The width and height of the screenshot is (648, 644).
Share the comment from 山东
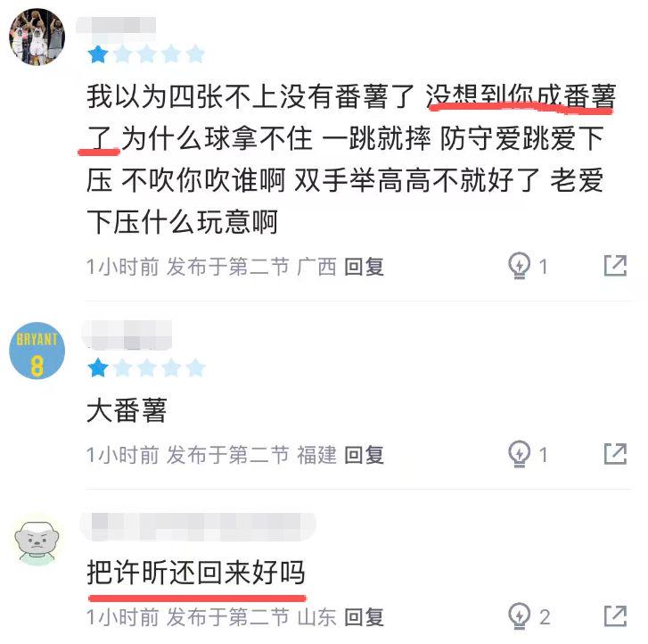coord(615,615)
